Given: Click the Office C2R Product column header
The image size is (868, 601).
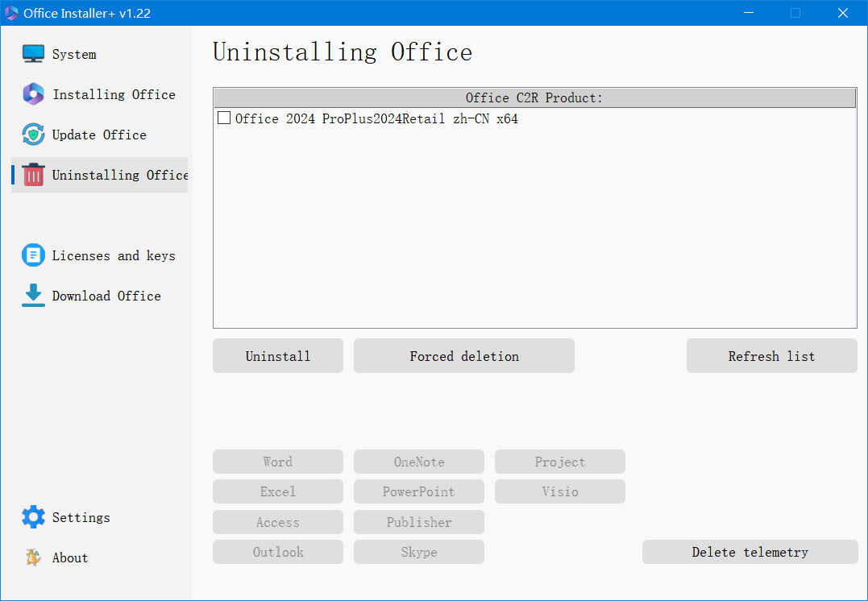Looking at the screenshot, I should [535, 98].
